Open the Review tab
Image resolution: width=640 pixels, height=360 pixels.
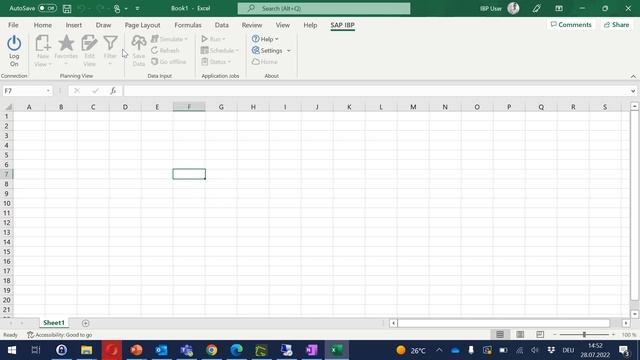[x=251, y=25]
